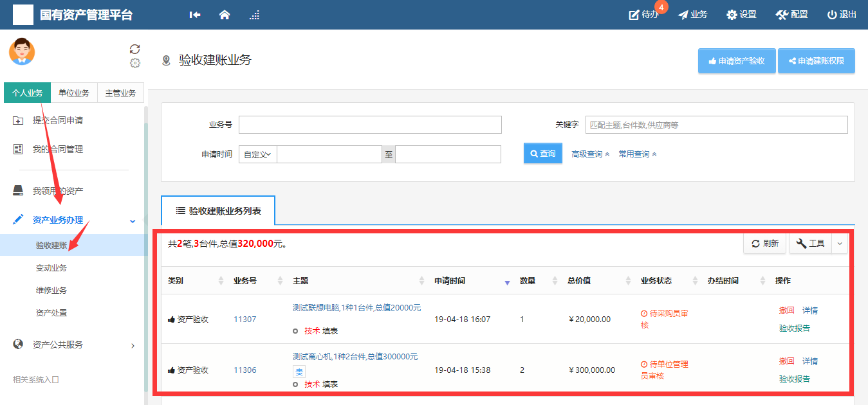Screen dimensions: 868x405
Task: Click the home icon in top bar
Action: (x=225, y=15)
